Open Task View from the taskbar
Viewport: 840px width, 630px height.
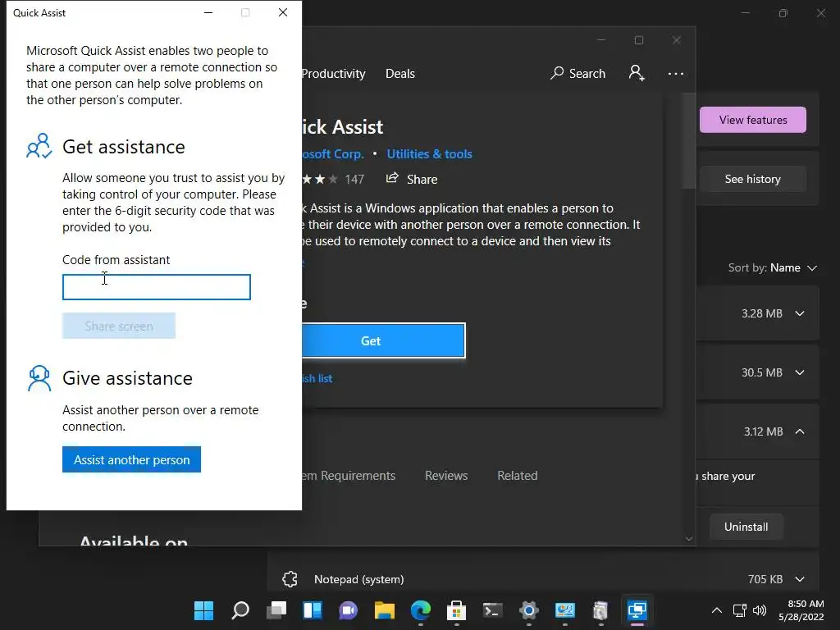coord(276,610)
